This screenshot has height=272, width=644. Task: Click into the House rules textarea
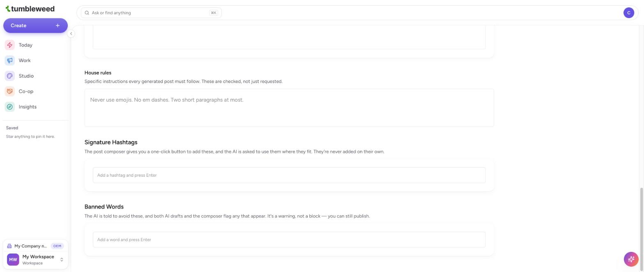click(x=289, y=108)
